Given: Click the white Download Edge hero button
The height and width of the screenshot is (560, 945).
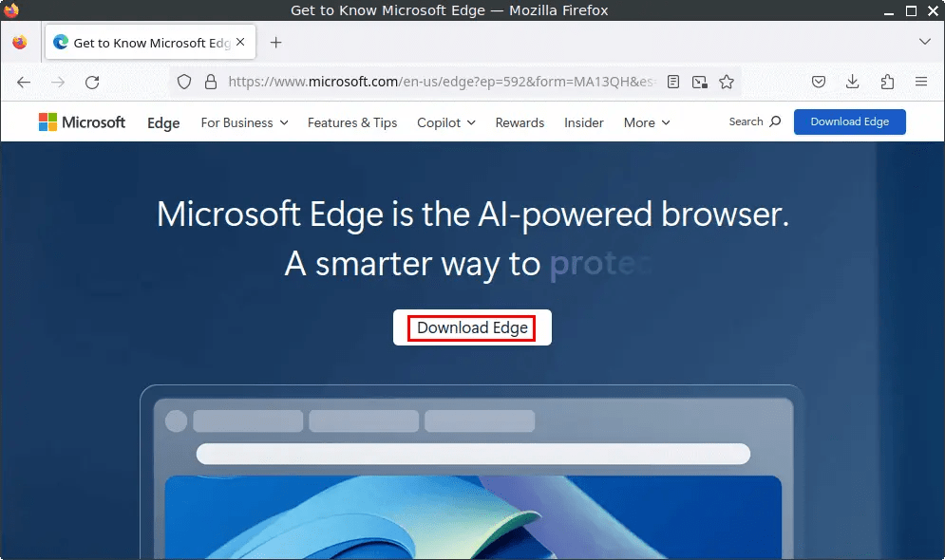Looking at the screenshot, I should [x=473, y=327].
